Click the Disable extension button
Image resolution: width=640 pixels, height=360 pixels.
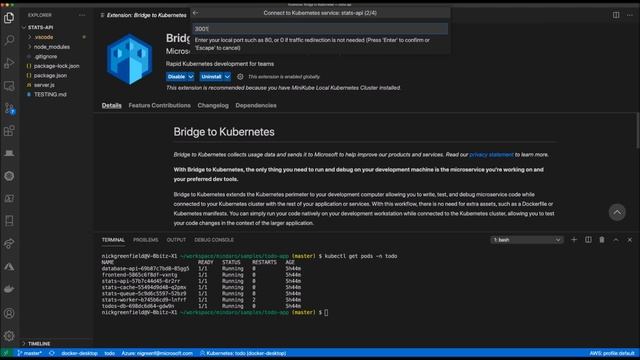[176, 77]
